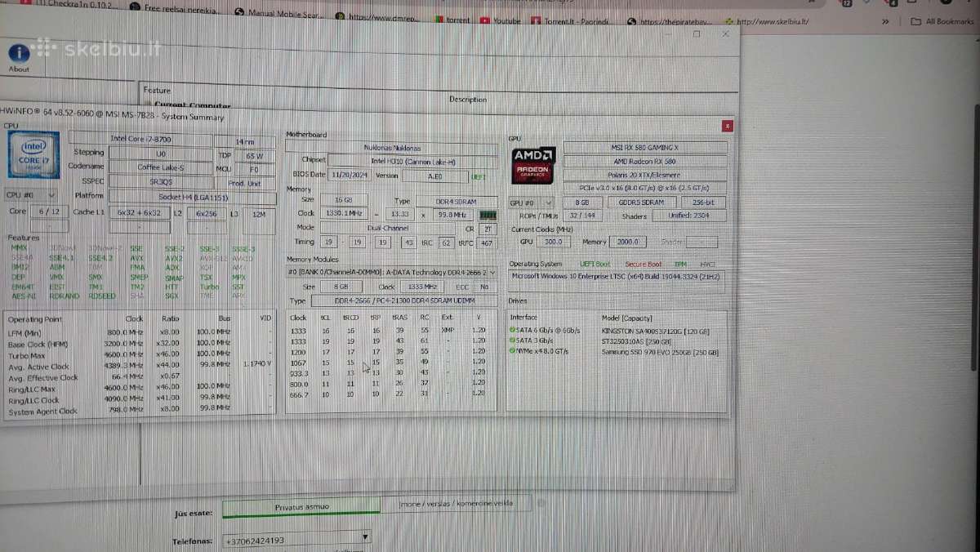Expand the browser bookmarks overflow chevron

coord(885,21)
